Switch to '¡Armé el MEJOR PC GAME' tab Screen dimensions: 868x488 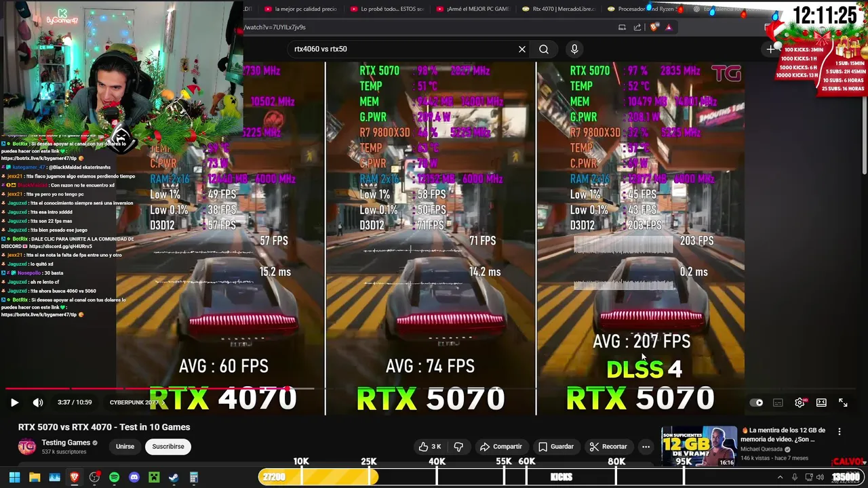(473, 9)
